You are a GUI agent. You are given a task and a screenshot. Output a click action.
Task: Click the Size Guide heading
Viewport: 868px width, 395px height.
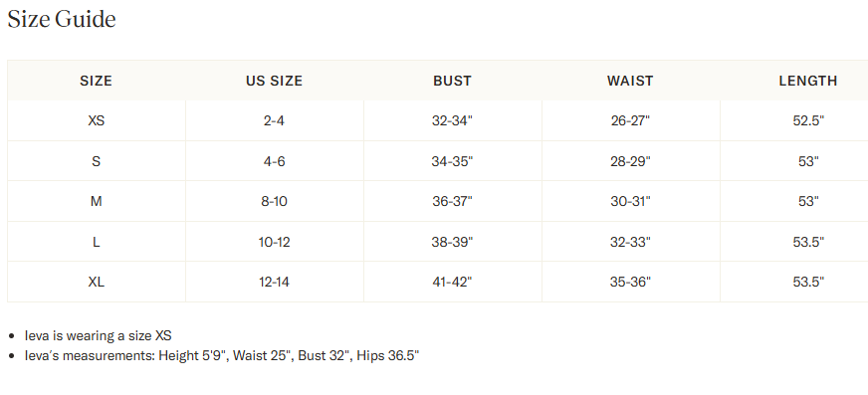(x=62, y=20)
